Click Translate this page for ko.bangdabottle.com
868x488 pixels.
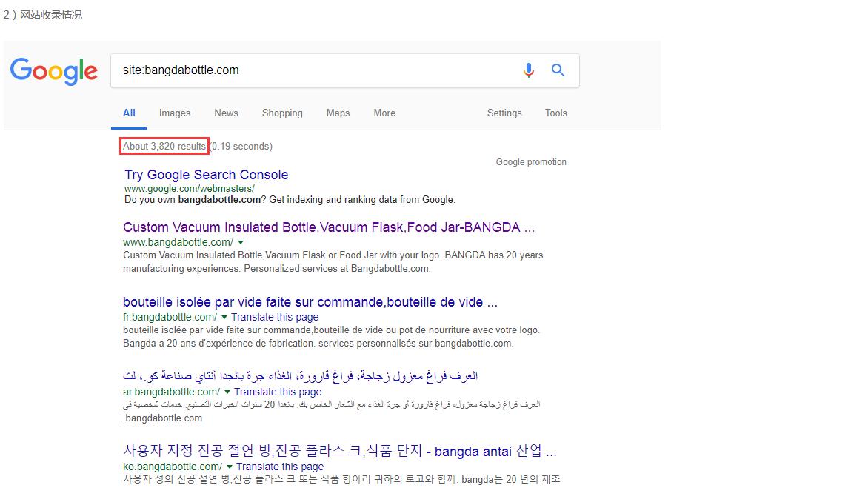[x=280, y=467]
